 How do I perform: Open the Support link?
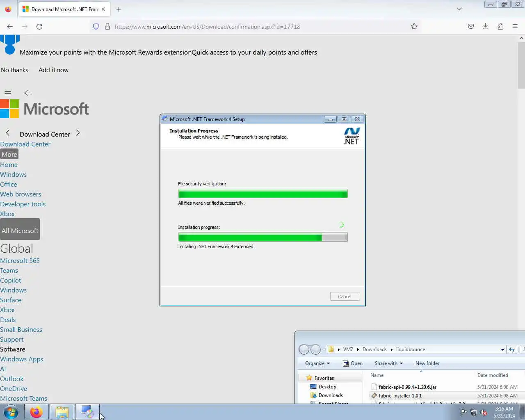[11, 340]
